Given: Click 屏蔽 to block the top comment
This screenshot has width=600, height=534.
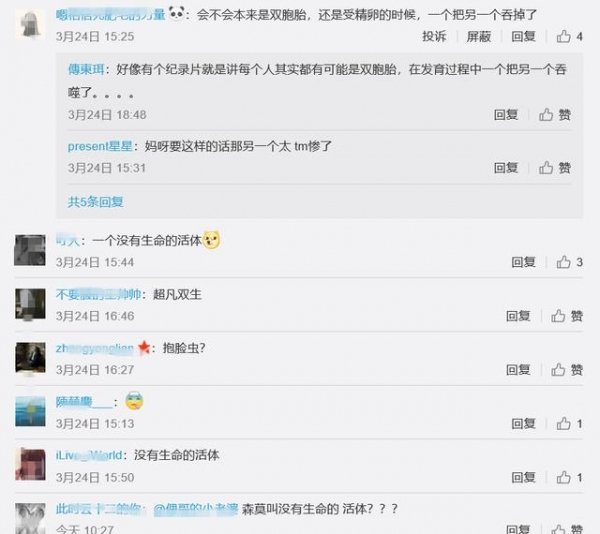Looking at the screenshot, I should 479,37.
